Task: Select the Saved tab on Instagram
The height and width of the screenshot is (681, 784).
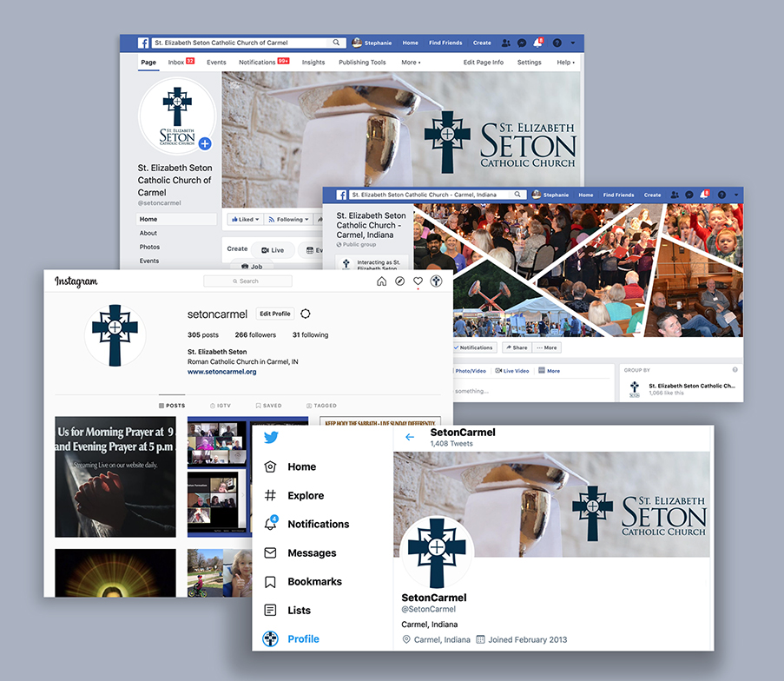Action: pyautogui.click(x=268, y=406)
